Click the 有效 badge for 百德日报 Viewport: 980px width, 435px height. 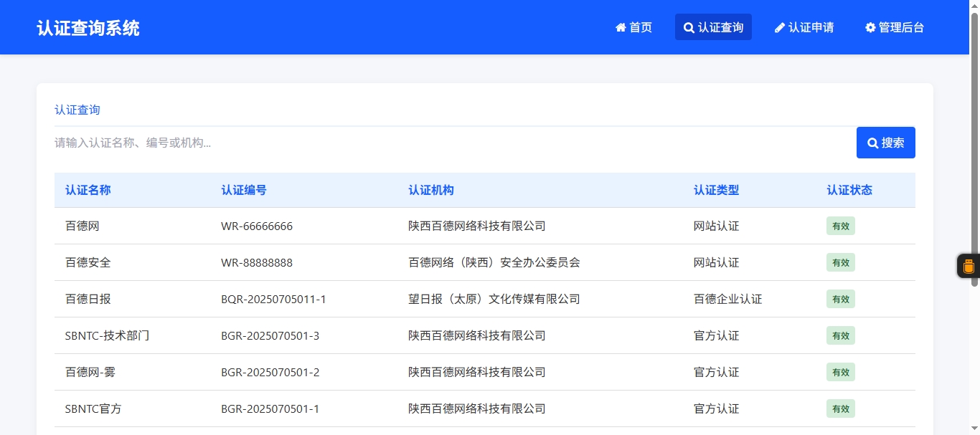[840, 299]
